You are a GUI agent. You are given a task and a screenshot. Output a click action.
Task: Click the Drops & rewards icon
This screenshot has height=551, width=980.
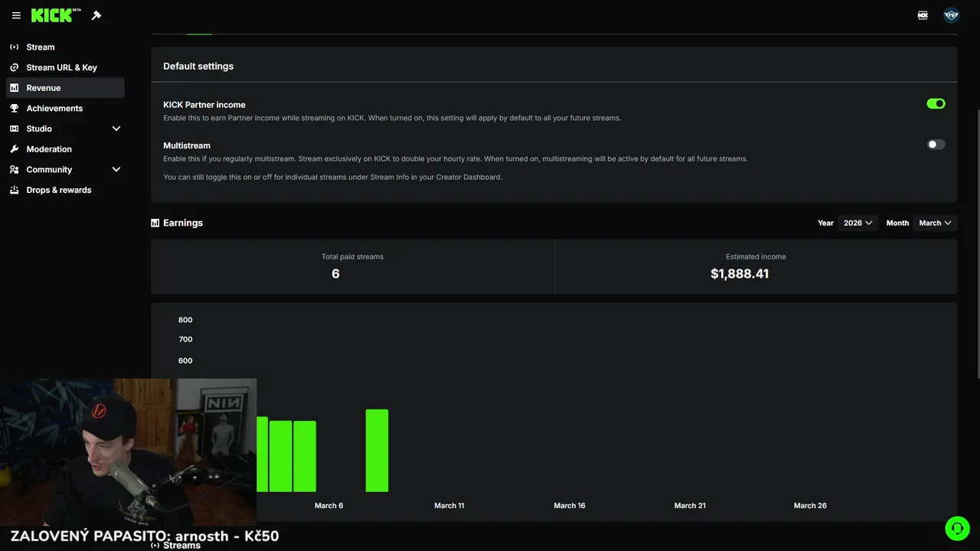coord(15,190)
